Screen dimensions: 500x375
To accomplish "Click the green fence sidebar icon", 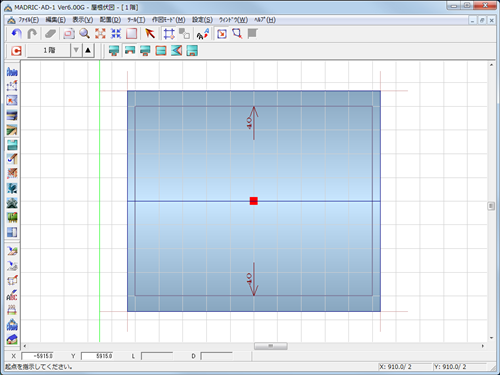I will pyautogui.click(x=12, y=218).
